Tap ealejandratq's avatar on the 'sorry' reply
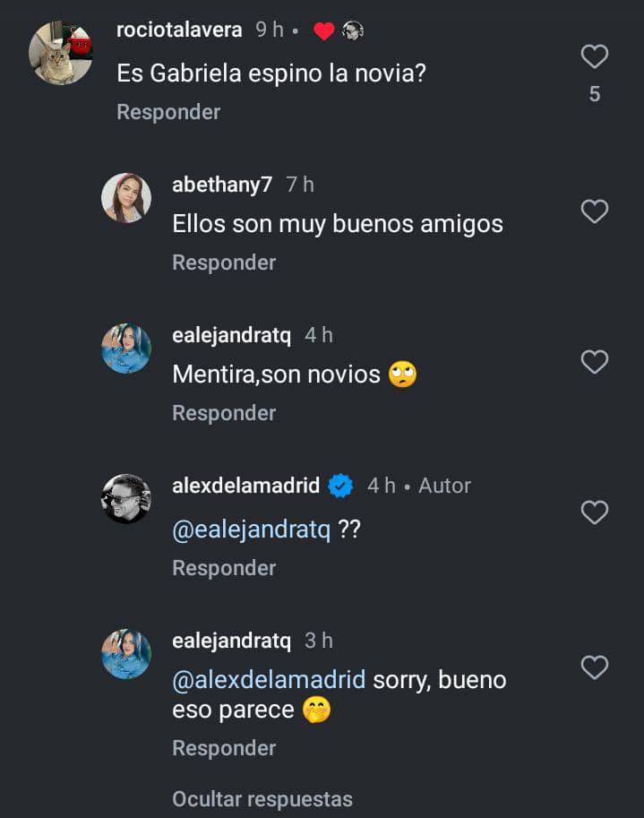This screenshot has width=644, height=818. pyautogui.click(x=126, y=654)
